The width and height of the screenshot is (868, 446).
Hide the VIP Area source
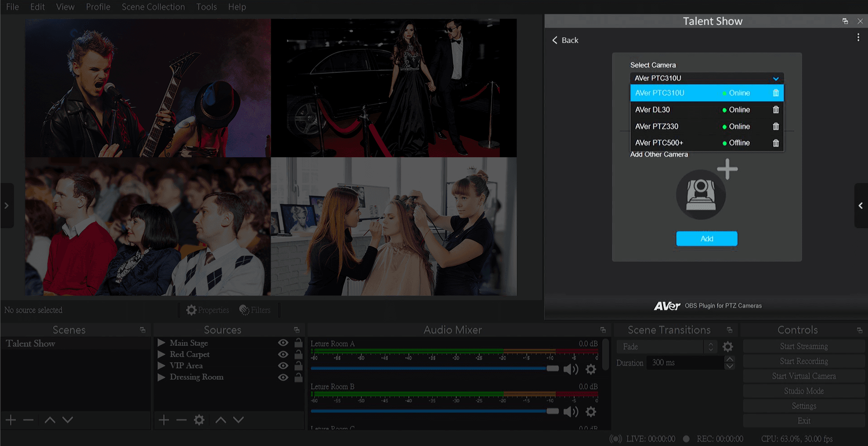[x=283, y=366]
